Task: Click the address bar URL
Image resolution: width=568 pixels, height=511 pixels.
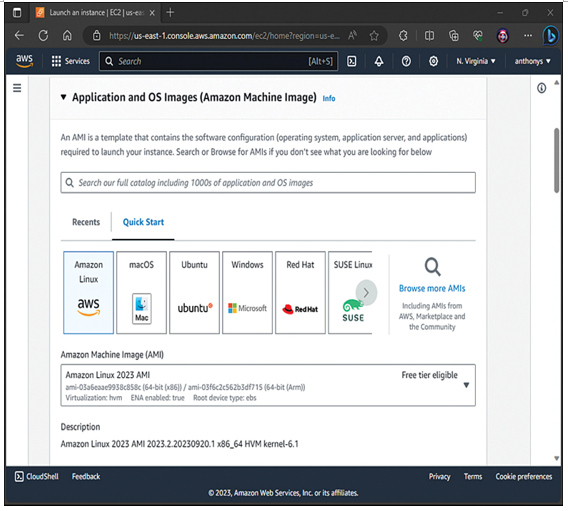Action: pyautogui.click(x=224, y=35)
